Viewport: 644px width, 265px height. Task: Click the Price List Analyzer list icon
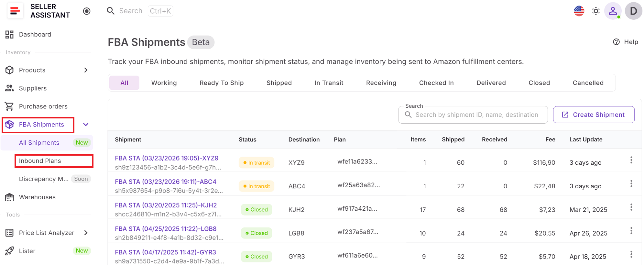9,233
